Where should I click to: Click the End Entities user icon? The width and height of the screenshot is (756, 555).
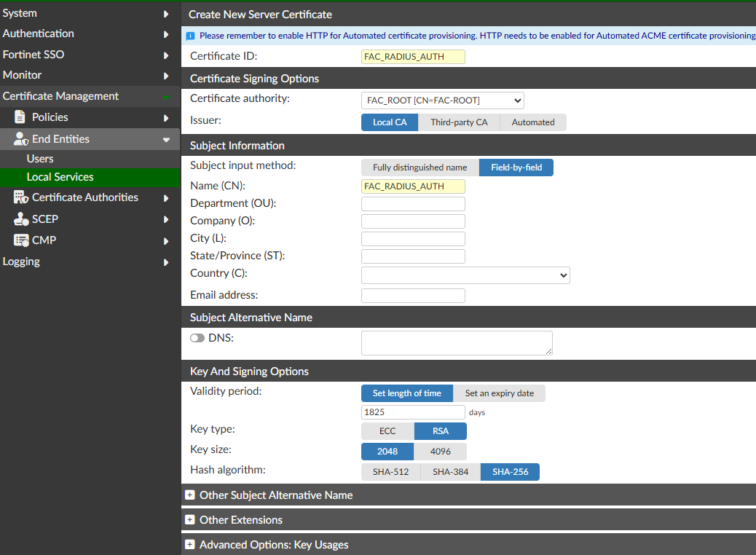click(20, 139)
